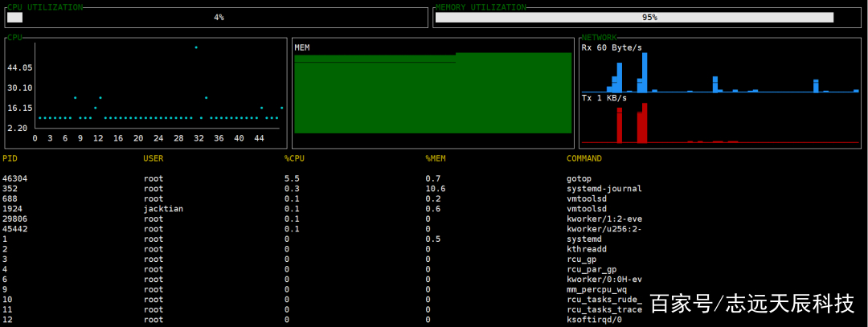This screenshot has width=868, height=327.
Task: Click the 'Tx 1 KB/s' label
Action: point(604,98)
